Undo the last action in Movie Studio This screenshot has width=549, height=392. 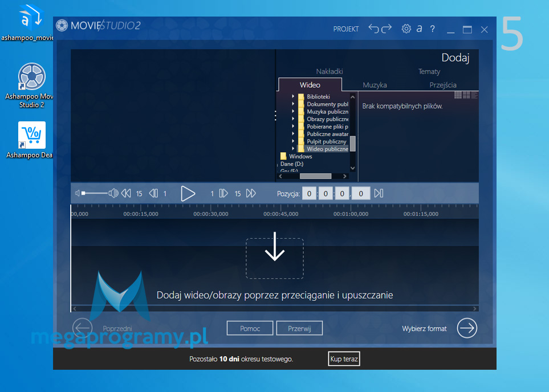[373, 28]
